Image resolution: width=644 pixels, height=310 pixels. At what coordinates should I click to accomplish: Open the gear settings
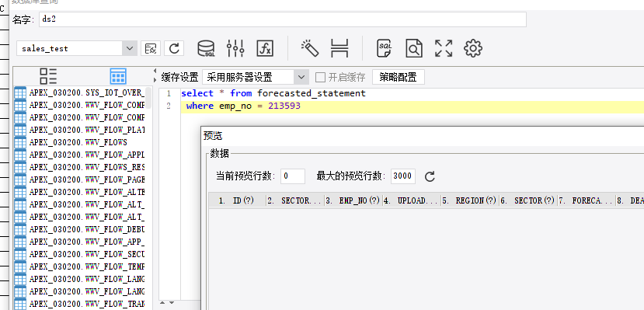pyautogui.click(x=473, y=48)
